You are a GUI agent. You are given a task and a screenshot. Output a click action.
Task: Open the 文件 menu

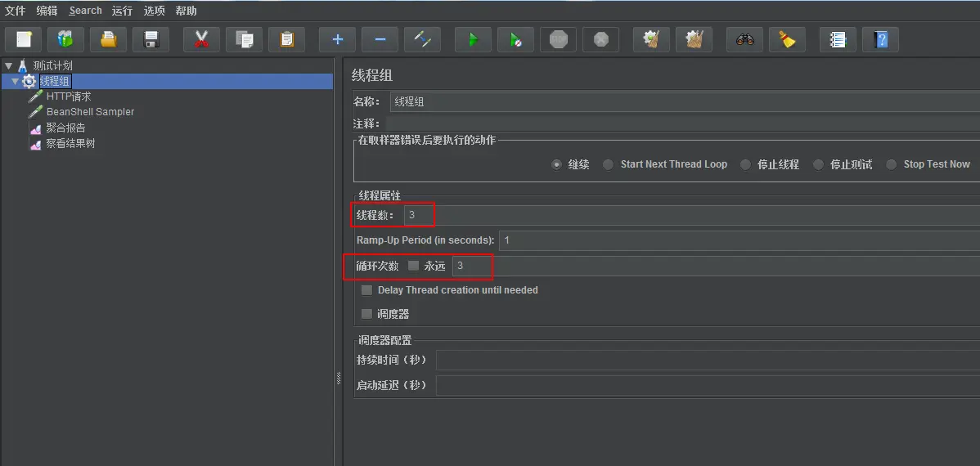tap(15, 11)
